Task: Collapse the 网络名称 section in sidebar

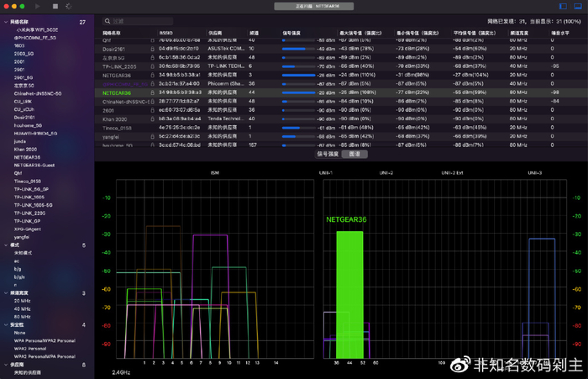Action: [x=4, y=21]
